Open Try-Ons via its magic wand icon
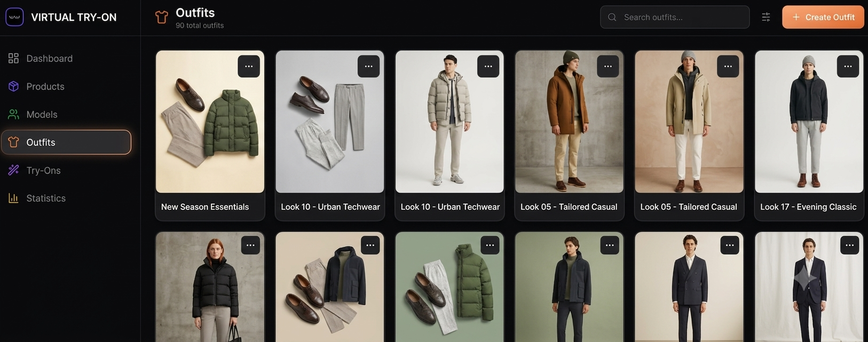The width and height of the screenshot is (868, 342). (x=13, y=170)
